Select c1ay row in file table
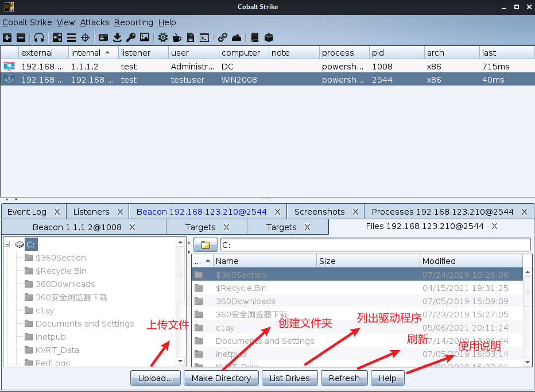This screenshot has height=392, width=535. click(x=357, y=328)
